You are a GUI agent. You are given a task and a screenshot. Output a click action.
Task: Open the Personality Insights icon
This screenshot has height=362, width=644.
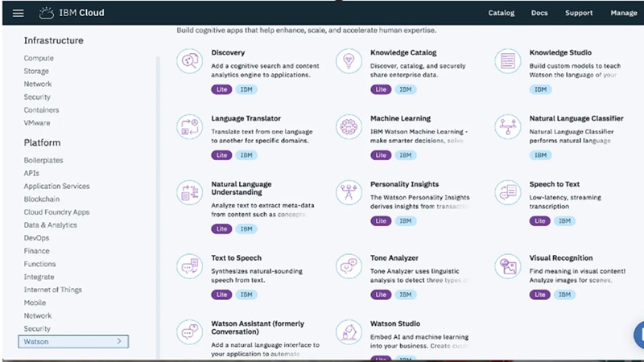click(x=349, y=193)
